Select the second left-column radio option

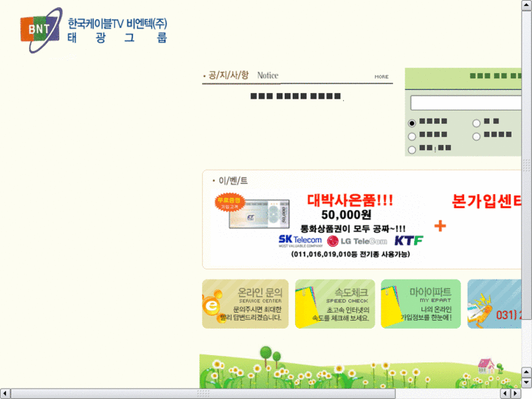[x=412, y=136]
